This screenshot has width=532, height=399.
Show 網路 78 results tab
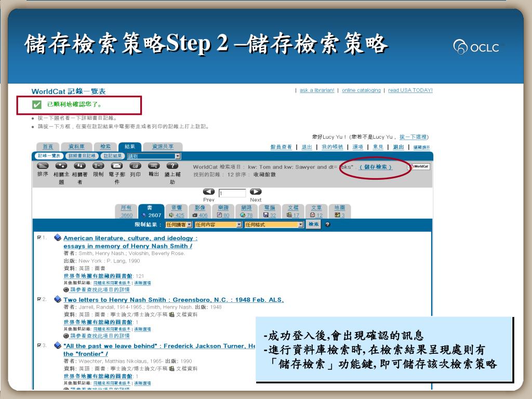tap(246, 211)
